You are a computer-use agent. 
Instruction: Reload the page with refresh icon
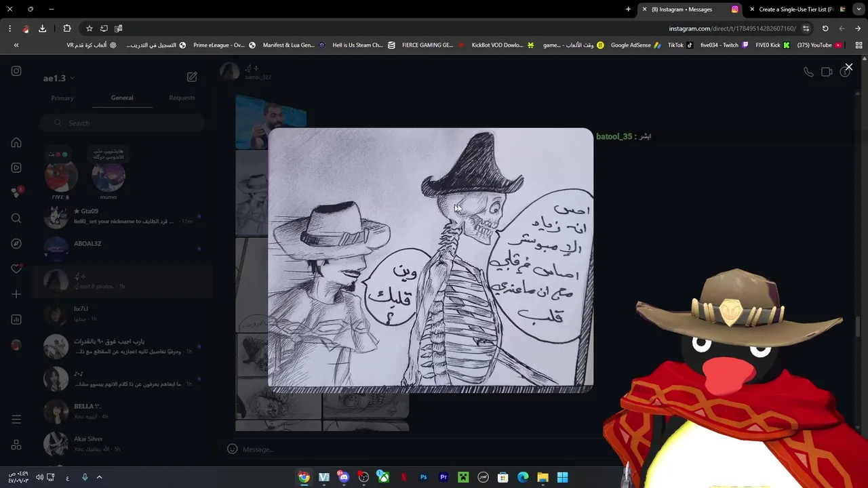825,28
